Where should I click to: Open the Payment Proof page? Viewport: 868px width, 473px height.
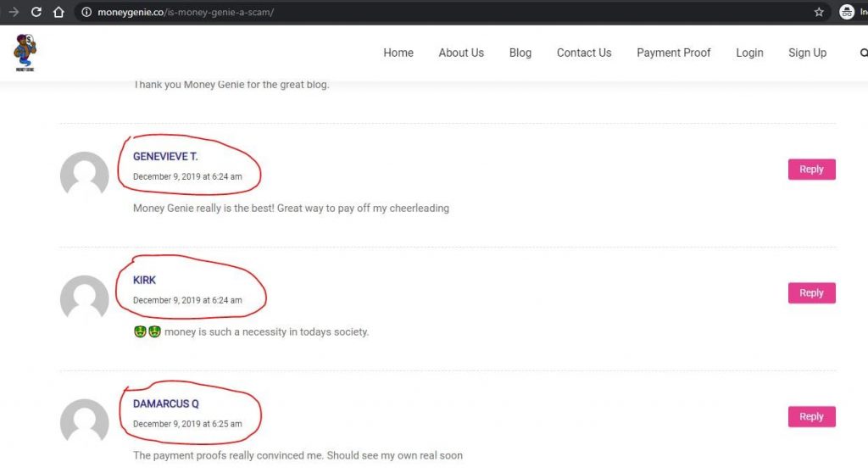click(x=673, y=53)
